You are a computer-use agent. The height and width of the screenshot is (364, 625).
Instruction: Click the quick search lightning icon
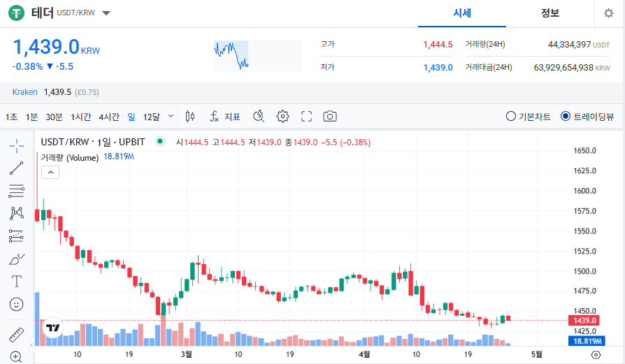pos(259,116)
